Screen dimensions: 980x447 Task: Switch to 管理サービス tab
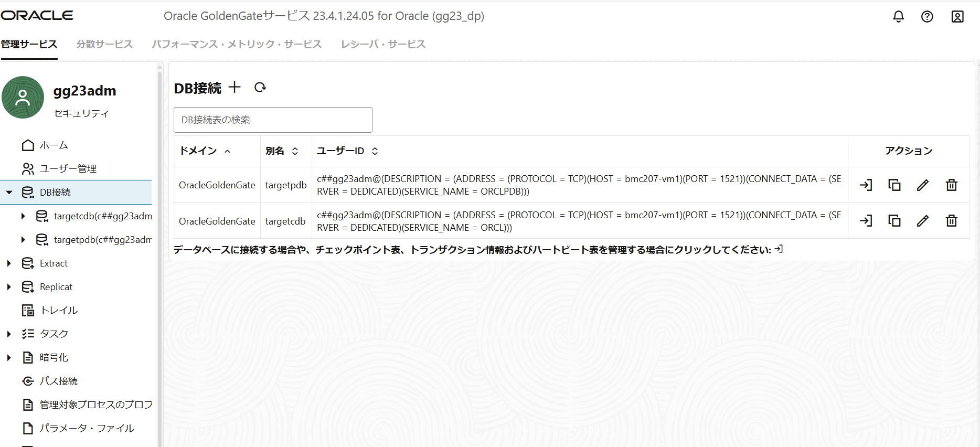click(29, 44)
